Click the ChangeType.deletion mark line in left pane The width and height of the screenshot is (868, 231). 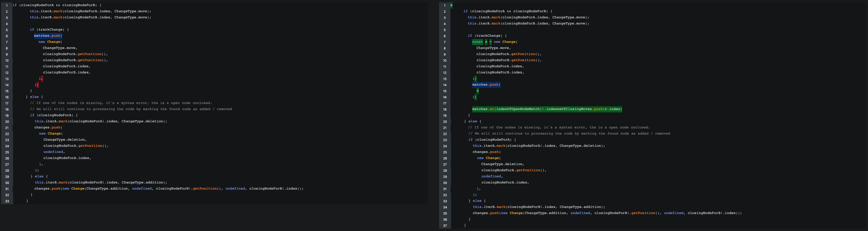tap(101, 121)
